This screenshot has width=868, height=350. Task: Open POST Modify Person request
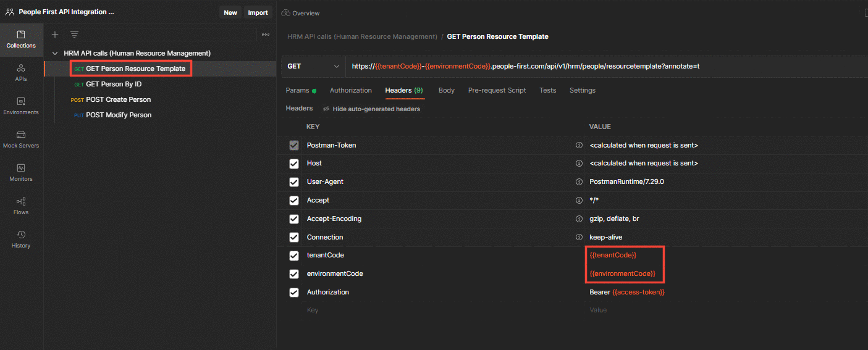click(119, 115)
